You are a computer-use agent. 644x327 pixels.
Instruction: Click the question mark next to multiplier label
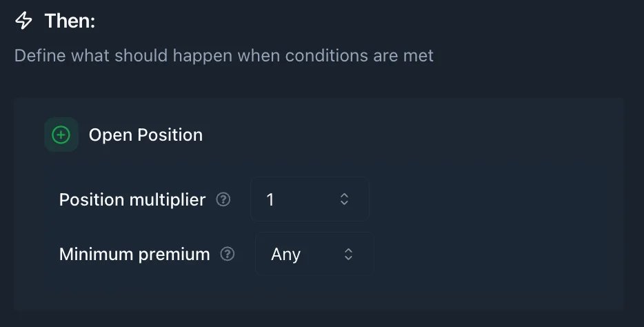pos(223,199)
